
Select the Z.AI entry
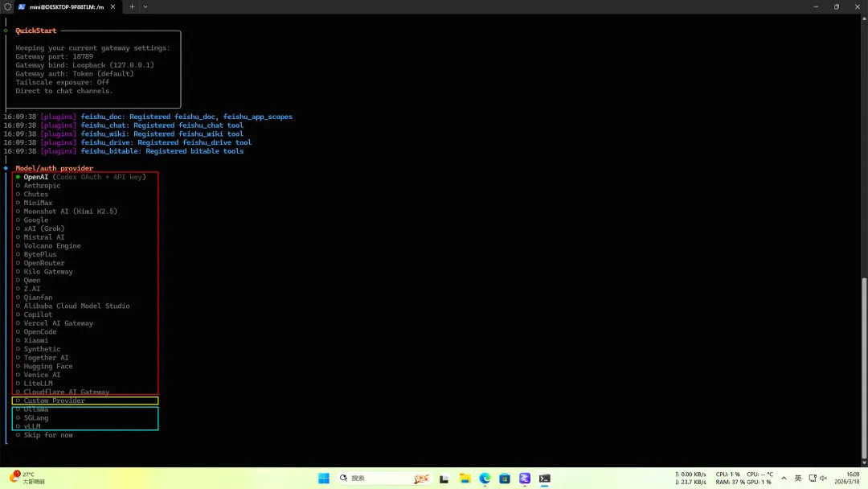(27, 289)
